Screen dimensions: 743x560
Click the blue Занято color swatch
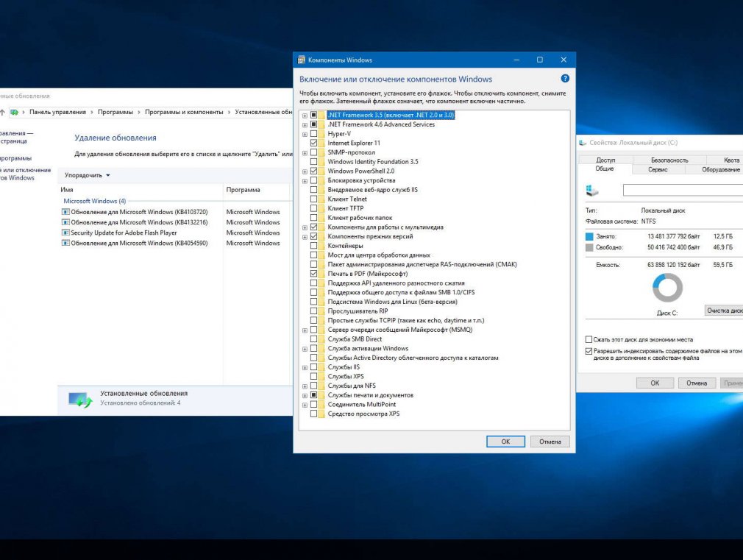tap(589, 236)
